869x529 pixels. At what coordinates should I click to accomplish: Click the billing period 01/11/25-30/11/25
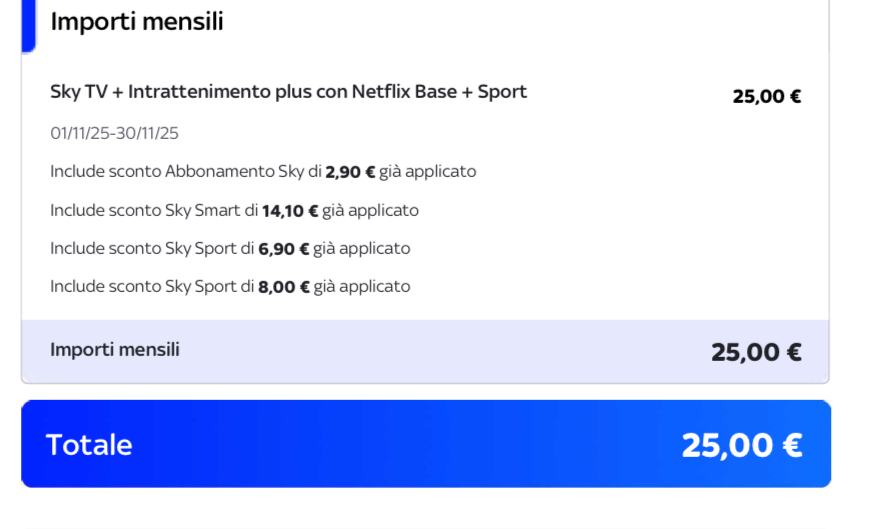[114, 133]
